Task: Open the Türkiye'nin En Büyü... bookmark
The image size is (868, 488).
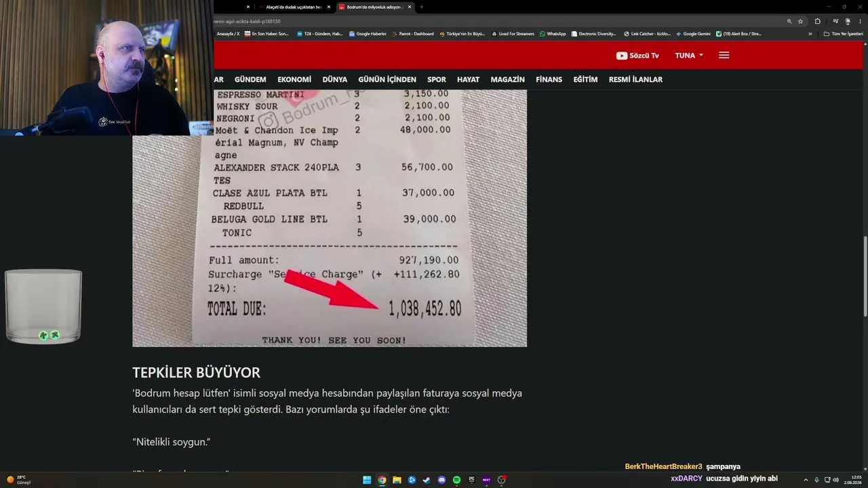Action: click(x=462, y=34)
